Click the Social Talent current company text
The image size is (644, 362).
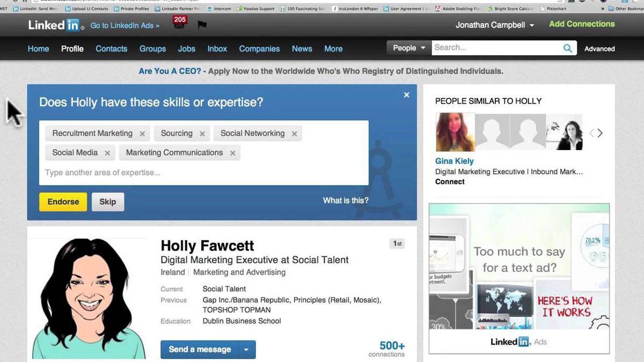click(x=224, y=289)
